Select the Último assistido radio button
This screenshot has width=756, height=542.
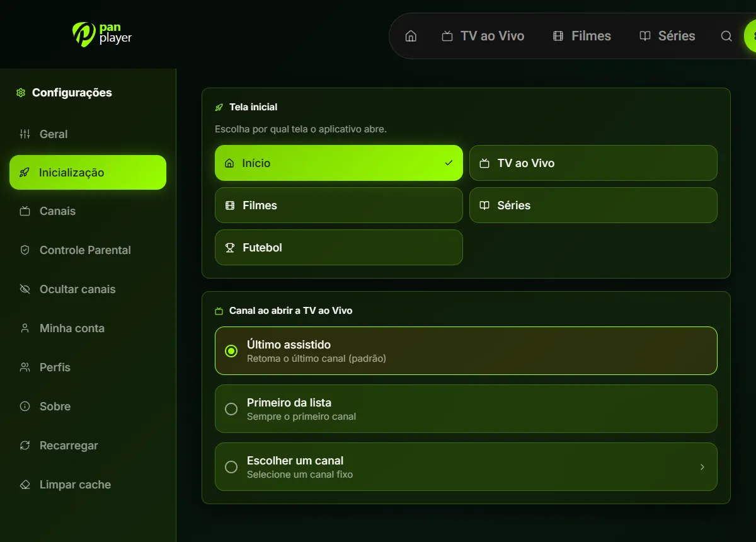coord(231,351)
